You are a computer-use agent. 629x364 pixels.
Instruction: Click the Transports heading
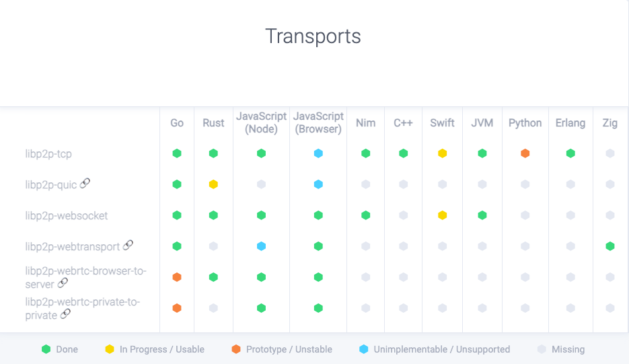click(x=313, y=36)
